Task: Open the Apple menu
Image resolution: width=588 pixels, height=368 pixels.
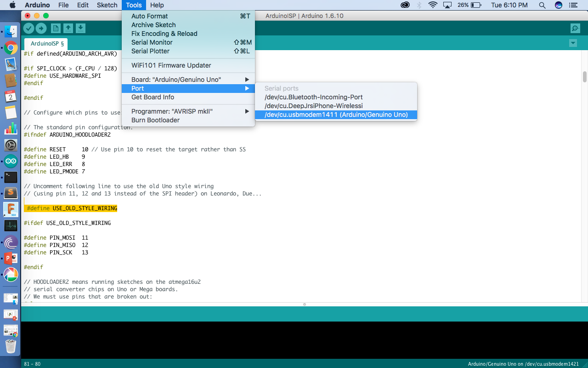Action: 12,5
